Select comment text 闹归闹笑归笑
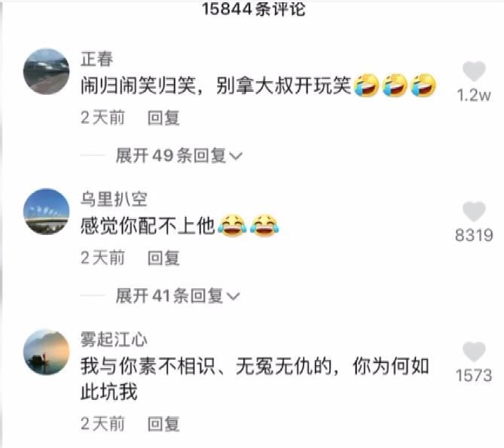The image size is (504, 448). [x=138, y=86]
